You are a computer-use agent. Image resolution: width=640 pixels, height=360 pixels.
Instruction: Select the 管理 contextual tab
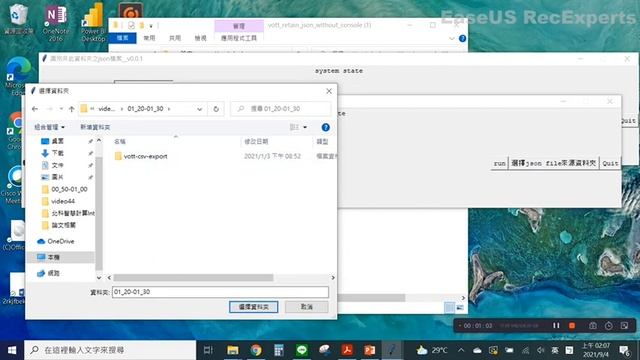239,26
